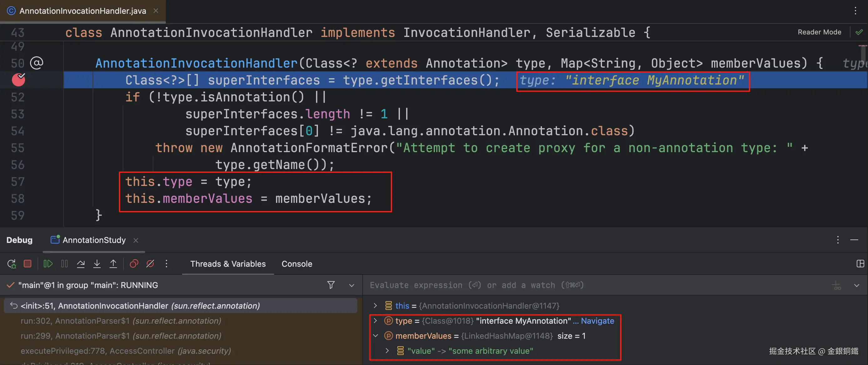Image resolution: width=868 pixels, height=365 pixels.
Task: Expand the evaluate expression history dropdown
Action: click(x=856, y=285)
